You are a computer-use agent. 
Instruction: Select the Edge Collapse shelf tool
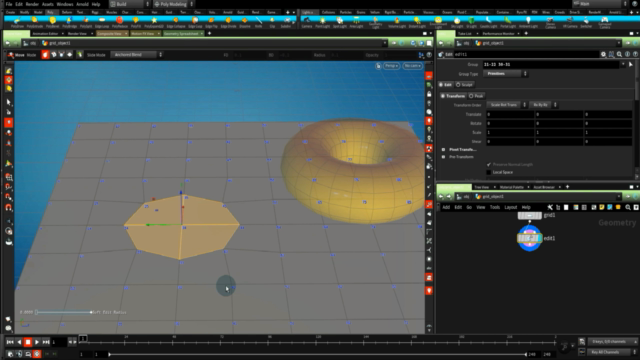click(176, 22)
